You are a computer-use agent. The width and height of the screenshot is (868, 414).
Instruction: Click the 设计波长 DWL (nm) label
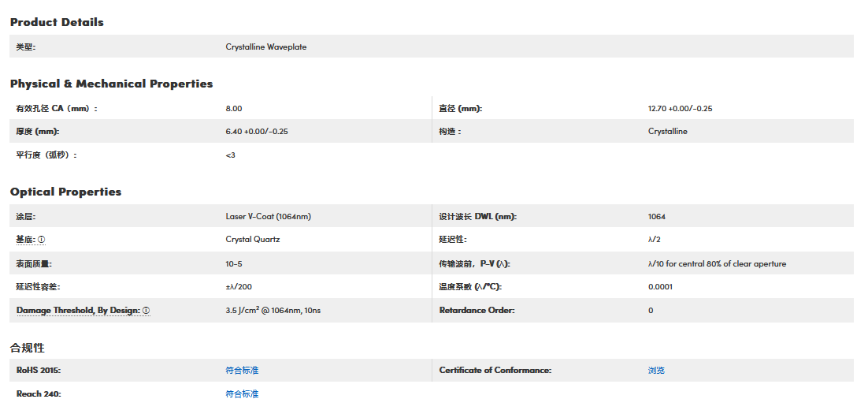[x=478, y=217]
